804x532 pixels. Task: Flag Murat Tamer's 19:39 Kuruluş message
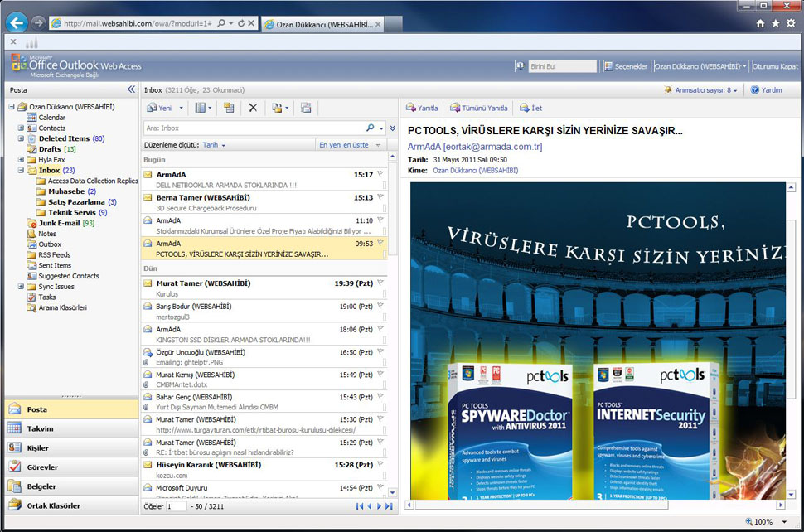pos(380,283)
